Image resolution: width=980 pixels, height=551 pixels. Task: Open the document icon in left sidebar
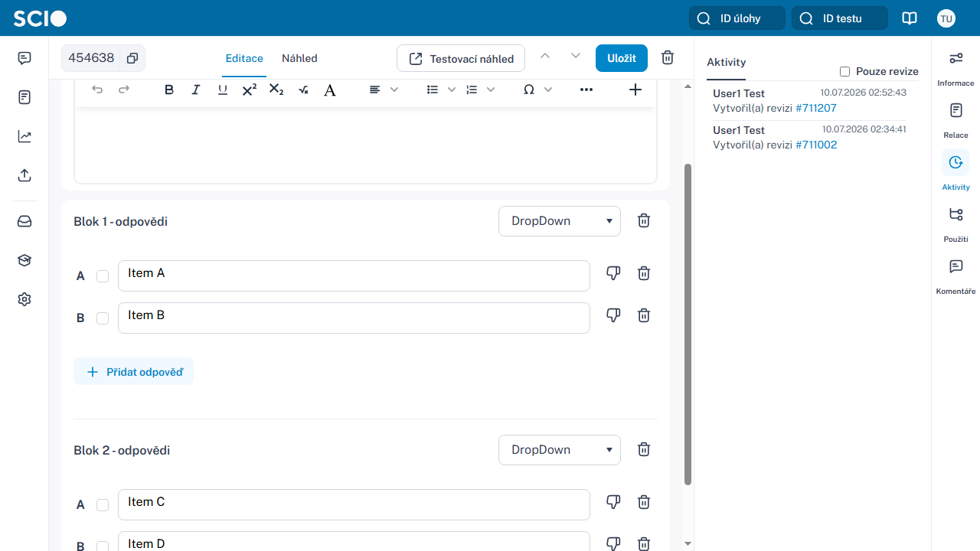tap(24, 97)
